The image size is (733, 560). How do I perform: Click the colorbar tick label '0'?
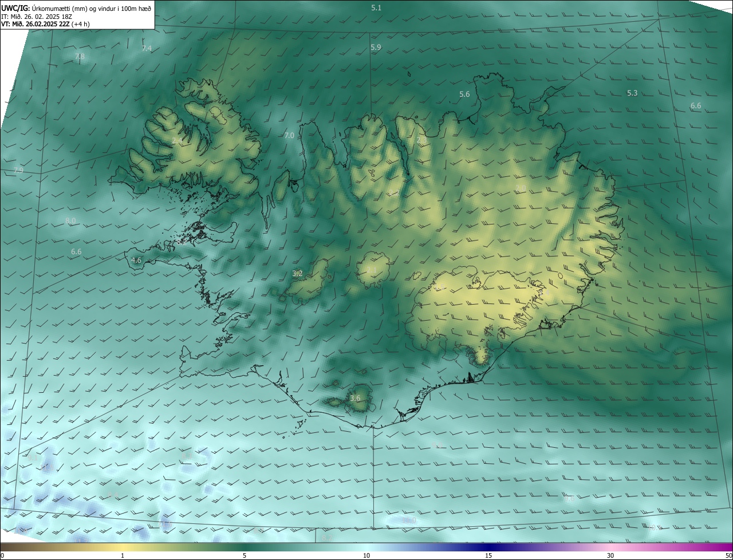tap(2, 555)
